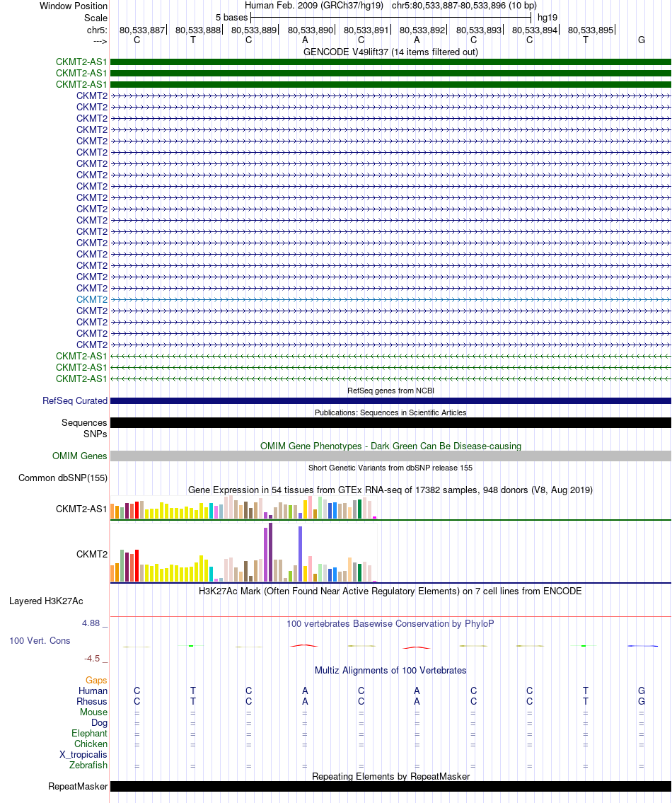
Task: Click the 4.88 upper conservation scale value
Action: 91,623
